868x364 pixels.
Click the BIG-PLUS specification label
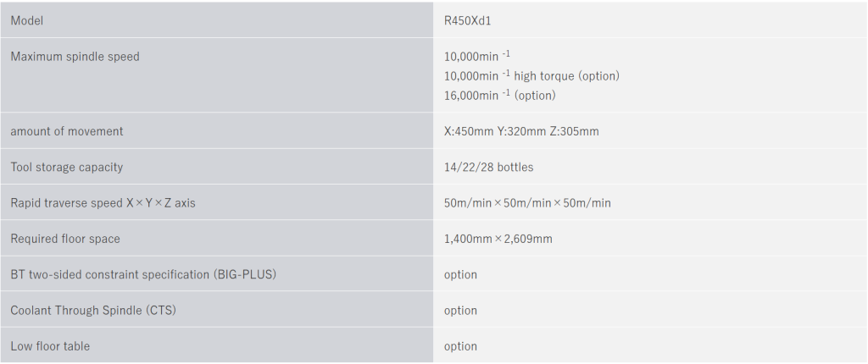pos(143,275)
